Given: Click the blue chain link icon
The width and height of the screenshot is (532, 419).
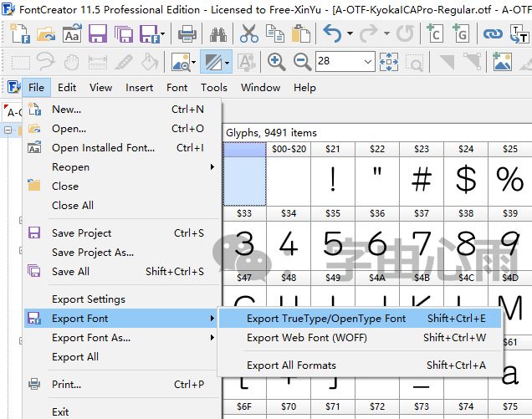Looking at the screenshot, I should [x=493, y=33].
